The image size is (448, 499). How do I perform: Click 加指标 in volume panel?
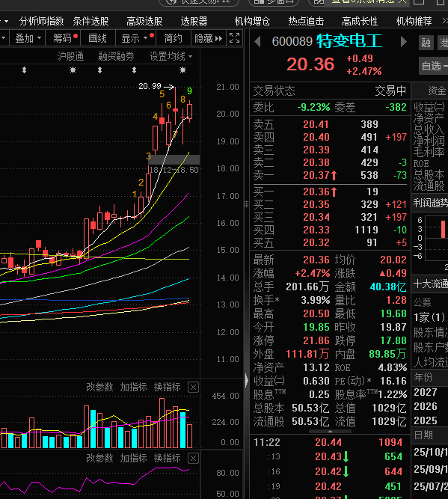(x=133, y=388)
